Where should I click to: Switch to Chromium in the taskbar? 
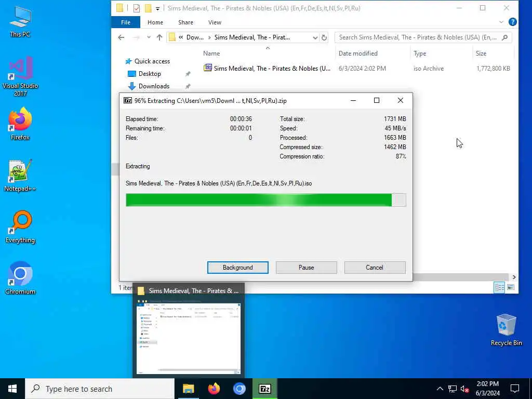pyautogui.click(x=239, y=389)
